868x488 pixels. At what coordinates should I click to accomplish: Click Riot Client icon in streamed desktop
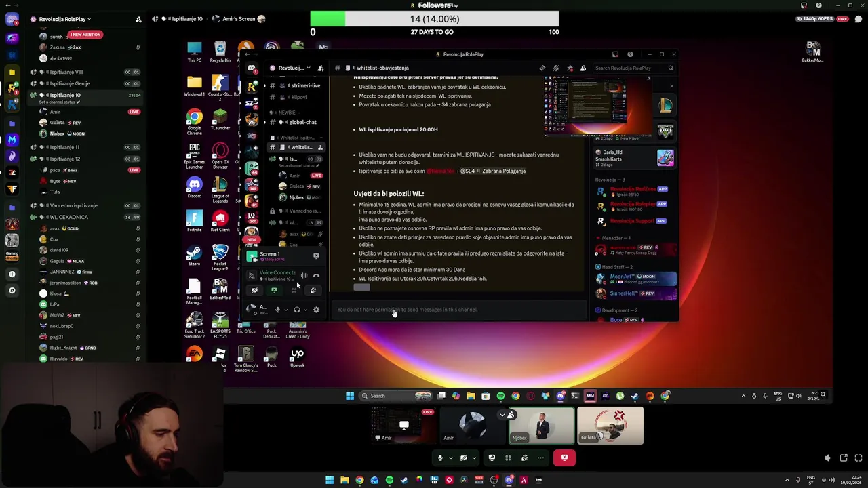220,222
